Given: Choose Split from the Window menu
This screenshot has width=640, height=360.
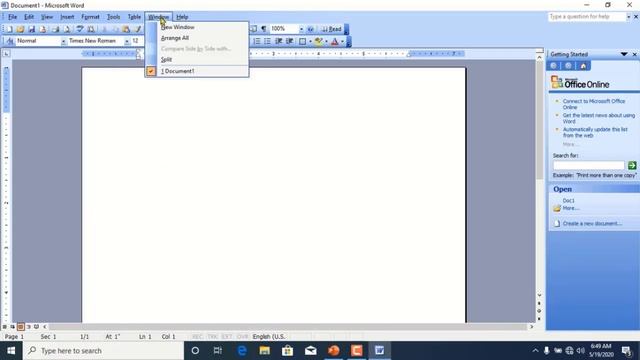Looking at the screenshot, I should [x=197, y=60].
